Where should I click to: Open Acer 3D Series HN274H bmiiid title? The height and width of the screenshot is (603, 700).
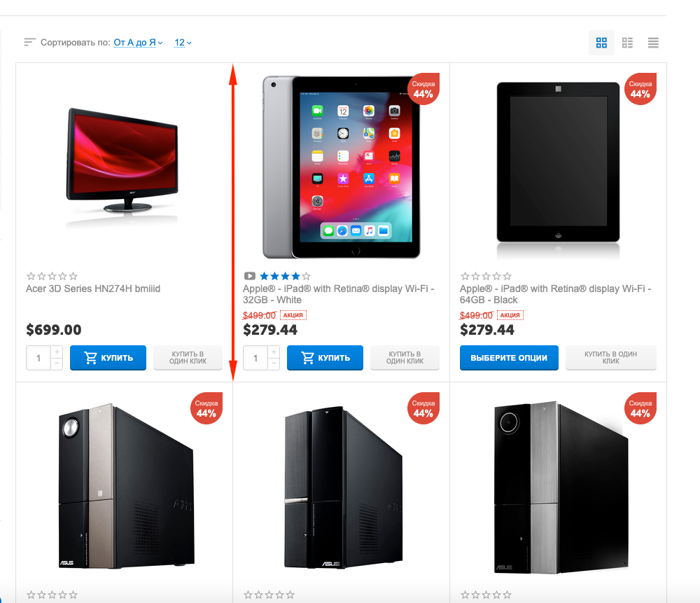tap(93, 289)
